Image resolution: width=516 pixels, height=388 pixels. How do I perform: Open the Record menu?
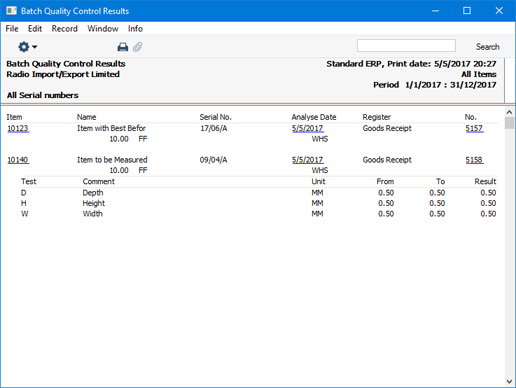click(x=65, y=29)
